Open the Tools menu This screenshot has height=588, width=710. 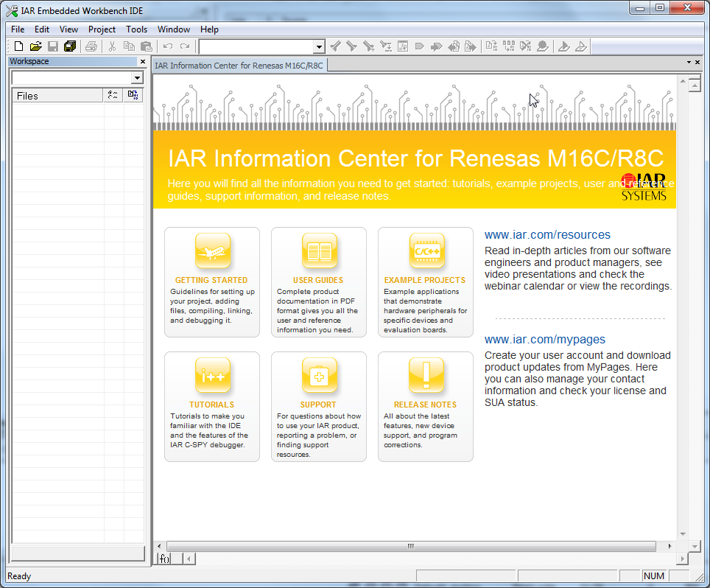(x=136, y=29)
